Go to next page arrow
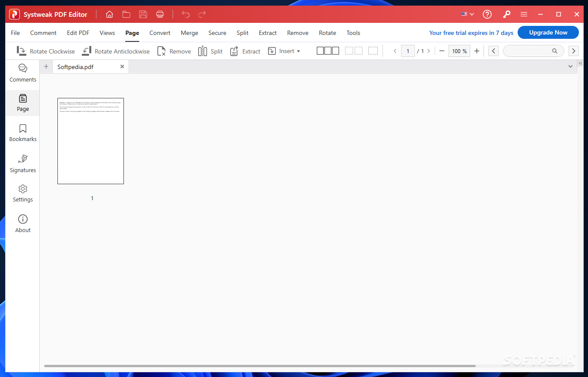588x377 pixels. coord(428,51)
